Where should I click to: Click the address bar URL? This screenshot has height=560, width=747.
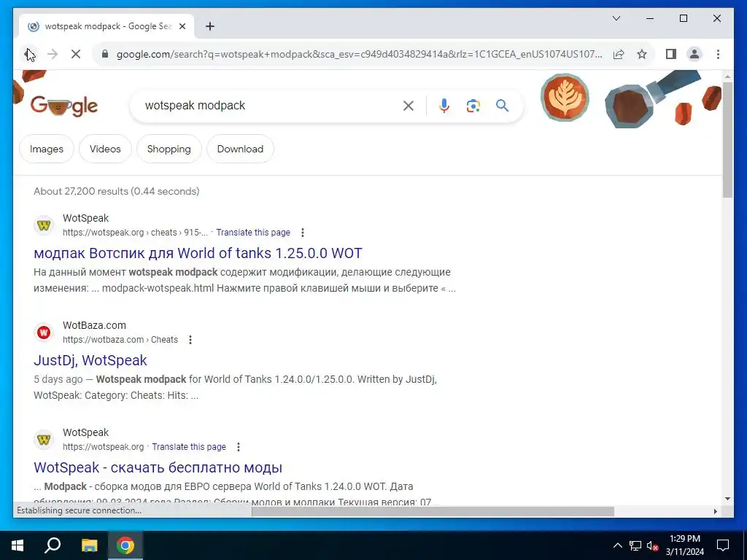pos(359,54)
